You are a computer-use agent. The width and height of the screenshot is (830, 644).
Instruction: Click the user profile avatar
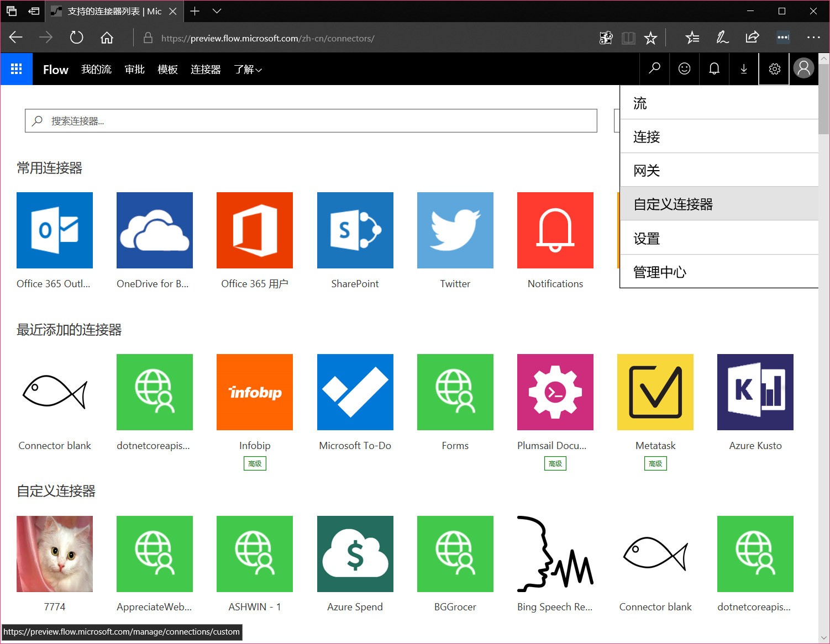click(x=803, y=68)
